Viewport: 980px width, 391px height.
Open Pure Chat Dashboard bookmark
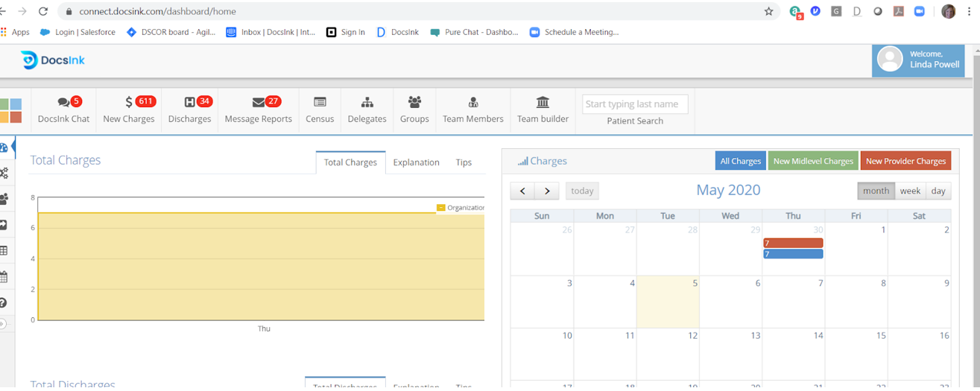(474, 32)
